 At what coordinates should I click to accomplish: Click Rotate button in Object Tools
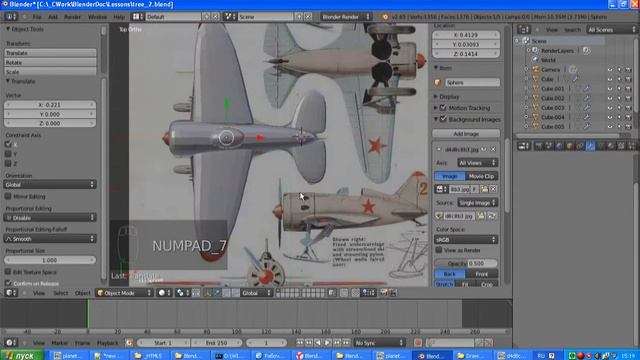(x=50, y=62)
